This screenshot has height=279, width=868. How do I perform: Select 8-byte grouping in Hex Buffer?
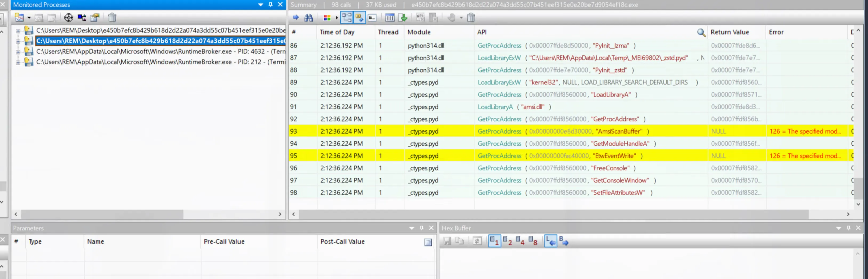[533, 241]
